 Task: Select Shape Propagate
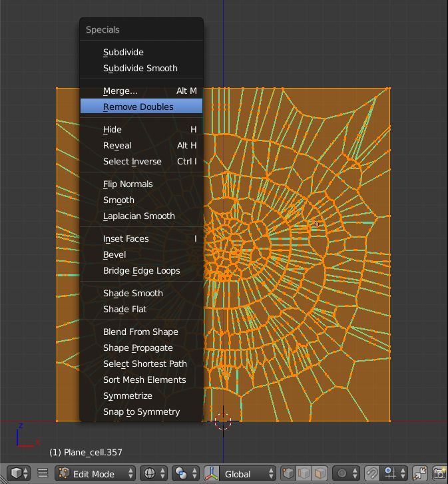click(x=141, y=348)
